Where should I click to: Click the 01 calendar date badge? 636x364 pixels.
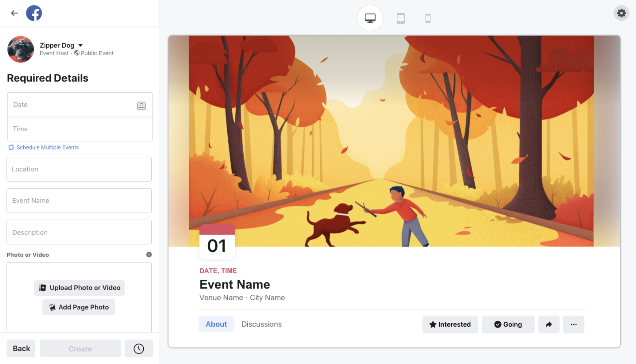217,242
